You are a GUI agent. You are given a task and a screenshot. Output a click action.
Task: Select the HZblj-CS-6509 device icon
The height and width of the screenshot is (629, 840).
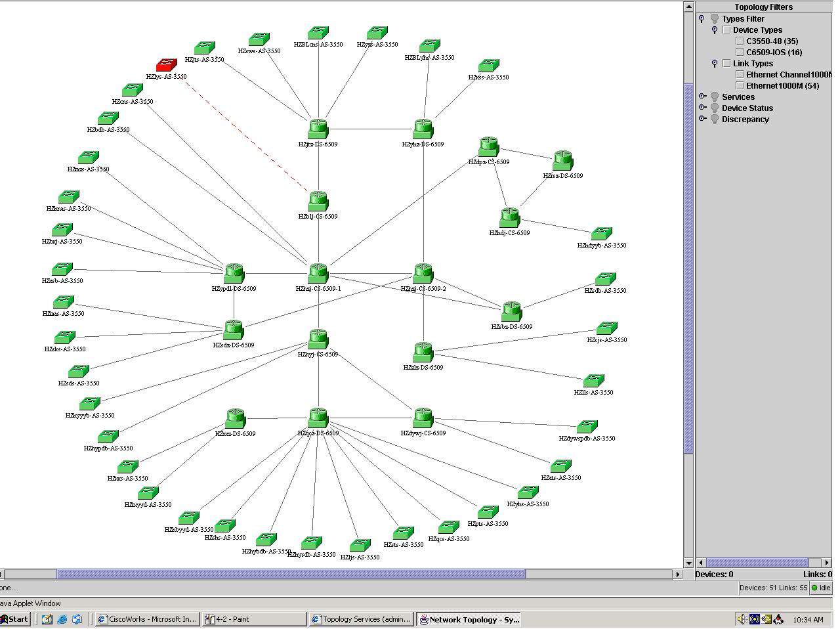pos(318,201)
